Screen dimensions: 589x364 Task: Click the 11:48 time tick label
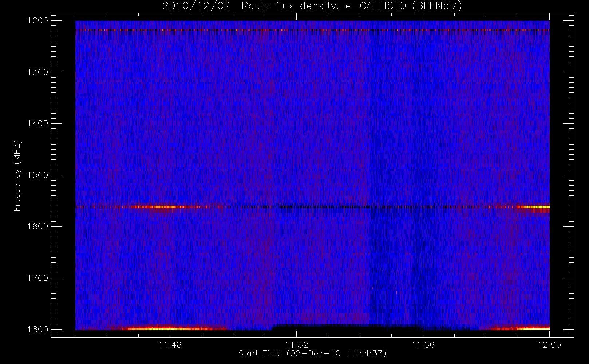click(x=170, y=345)
